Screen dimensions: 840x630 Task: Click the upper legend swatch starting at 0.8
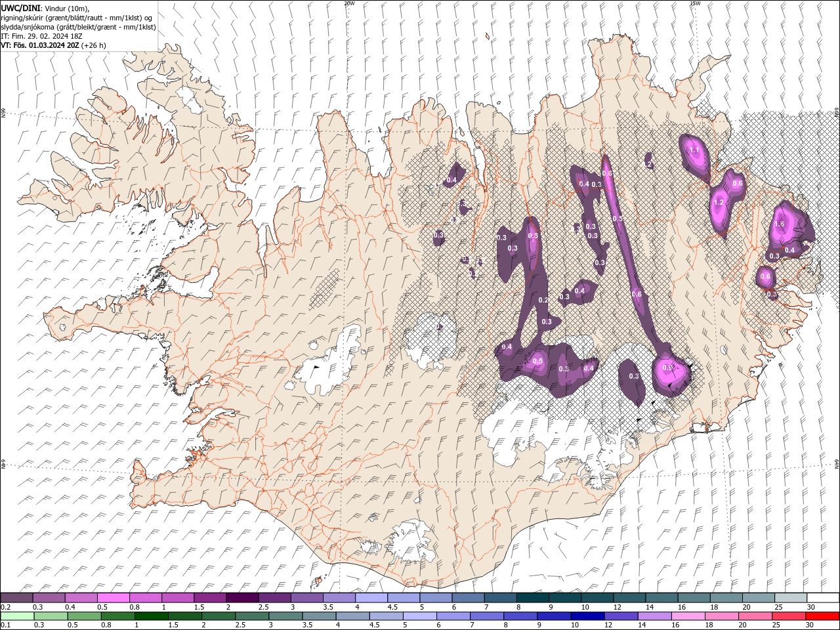(145, 598)
